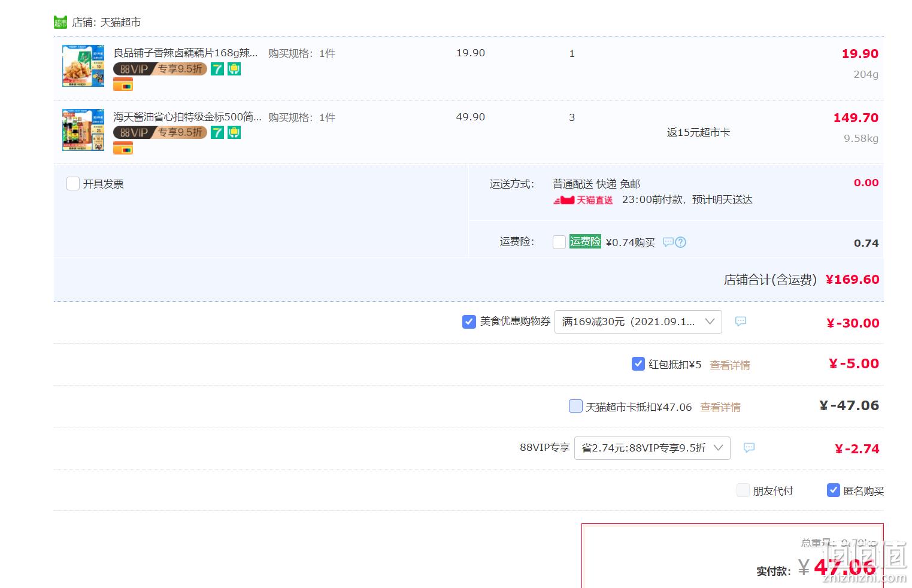Screen dimensions: 912x588
Task: Click green shopping-bag protection icon under 海天酱油
Action: point(234,132)
